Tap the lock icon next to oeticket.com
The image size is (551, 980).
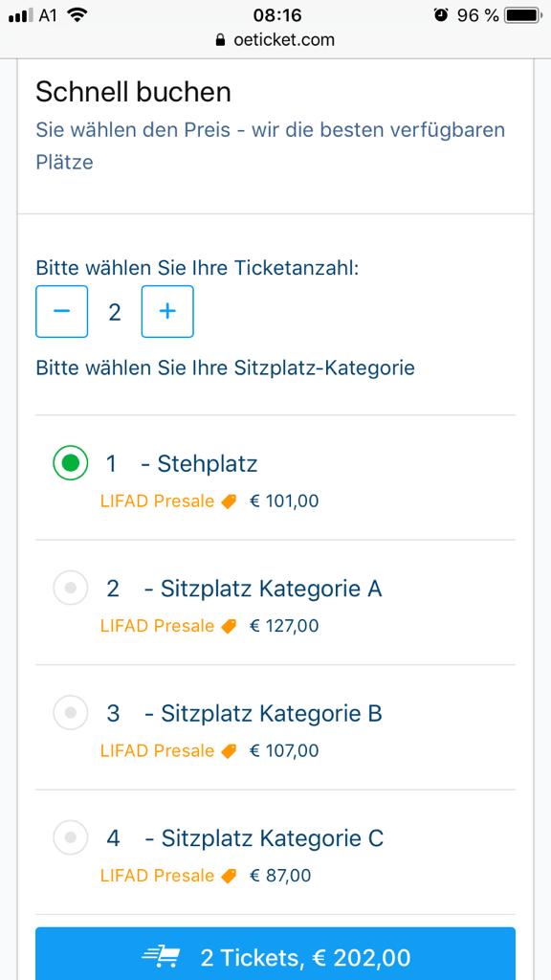click(220, 40)
